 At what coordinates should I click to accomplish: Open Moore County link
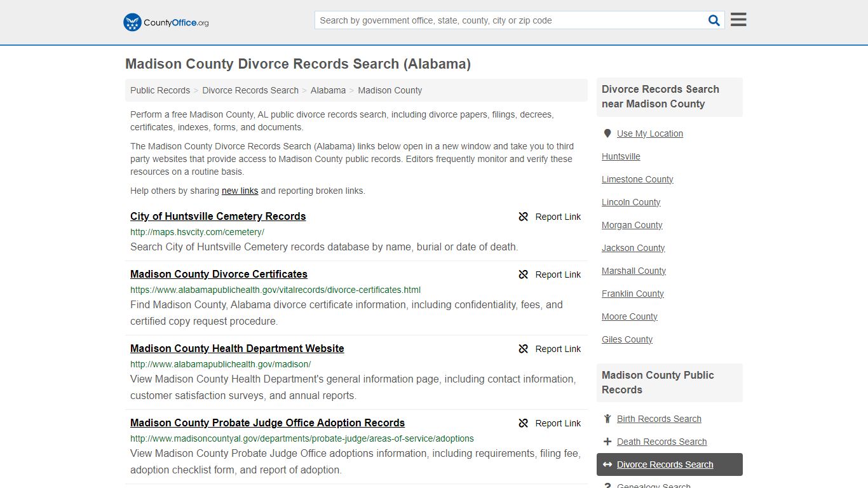click(629, 316)
